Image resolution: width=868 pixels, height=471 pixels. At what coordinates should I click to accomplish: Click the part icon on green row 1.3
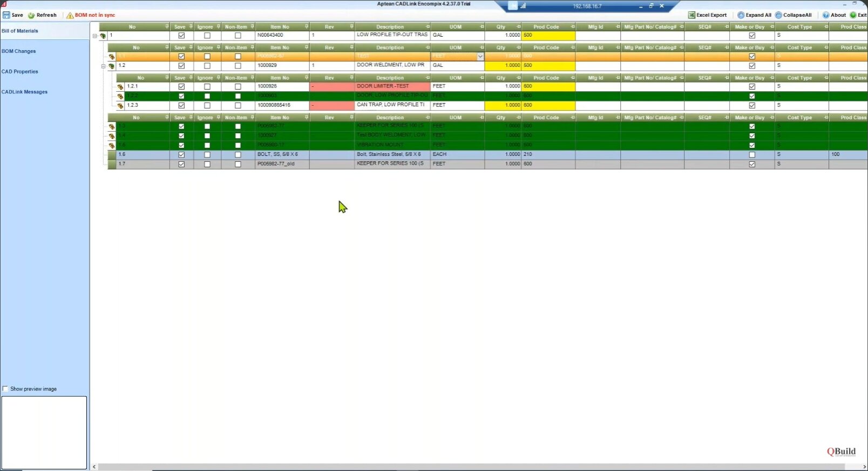coord(112,126)
